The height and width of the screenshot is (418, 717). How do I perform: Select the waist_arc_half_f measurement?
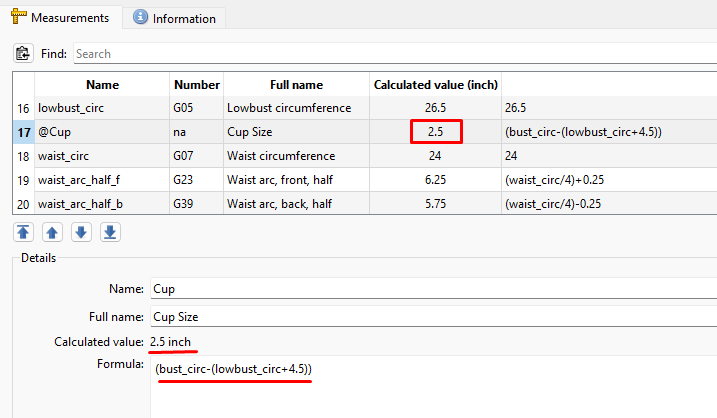click(x=102, y=180)
